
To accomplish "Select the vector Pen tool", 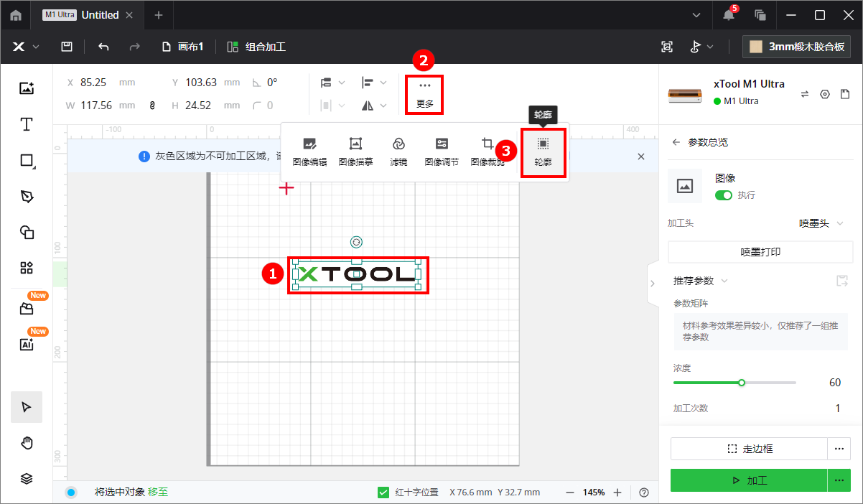I will 27,196.
